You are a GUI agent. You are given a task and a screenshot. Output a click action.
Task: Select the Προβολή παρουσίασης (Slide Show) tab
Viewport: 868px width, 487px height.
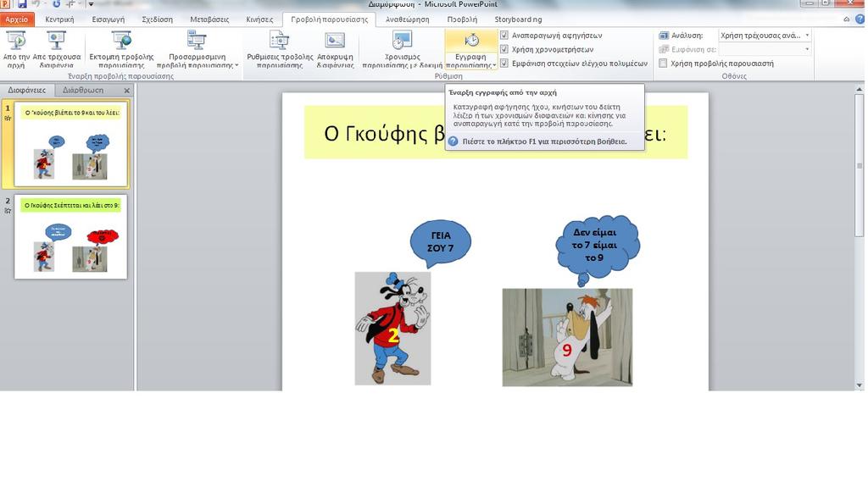330,19
